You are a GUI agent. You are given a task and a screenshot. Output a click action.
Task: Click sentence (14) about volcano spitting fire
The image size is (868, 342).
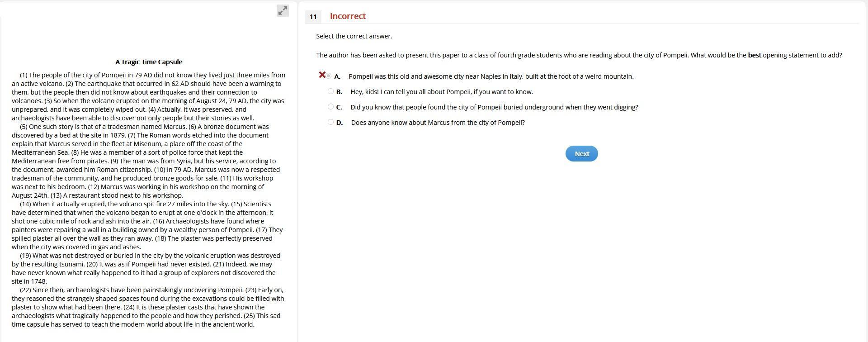[124, 204]
